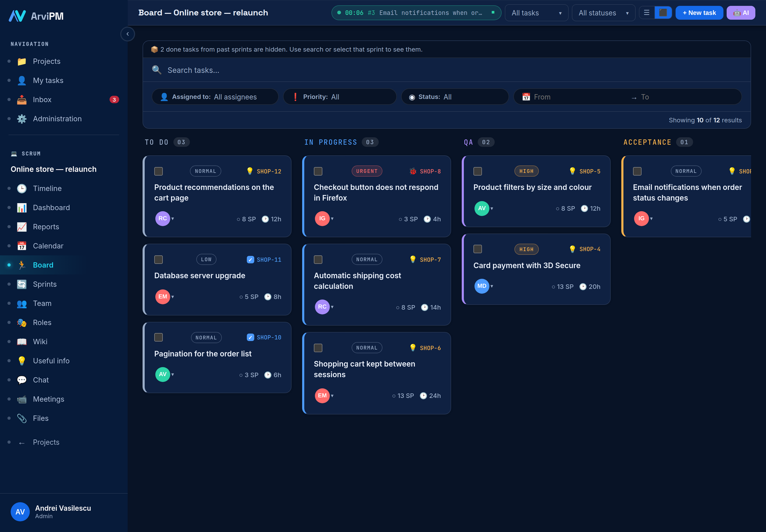
Task: Check the Shopping cart kept between sessions checkbox
Action: tap(318, 348)
